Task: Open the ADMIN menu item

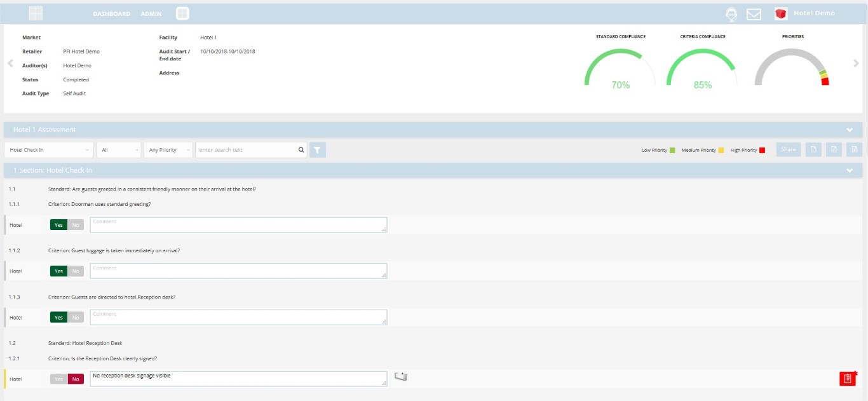Action: point(151,14)
